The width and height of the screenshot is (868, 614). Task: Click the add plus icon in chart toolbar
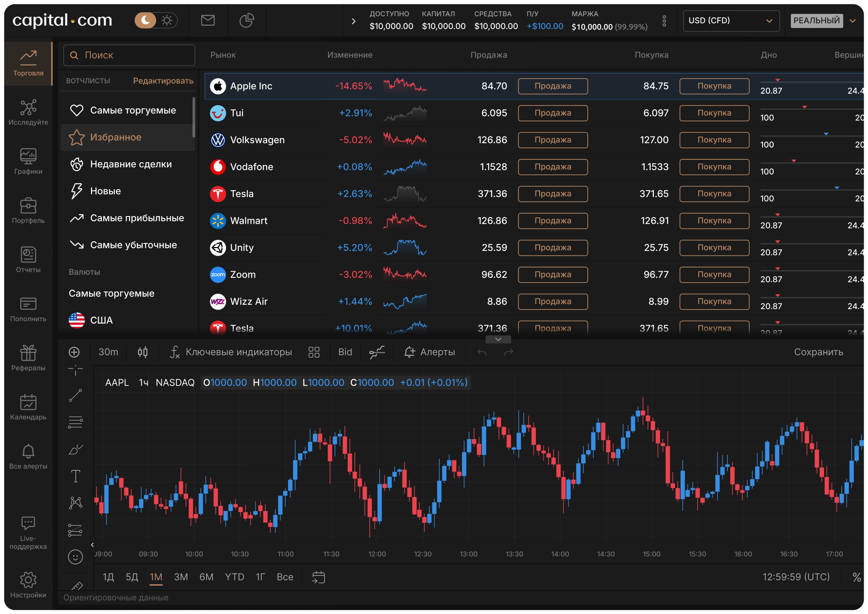[74, 352]
